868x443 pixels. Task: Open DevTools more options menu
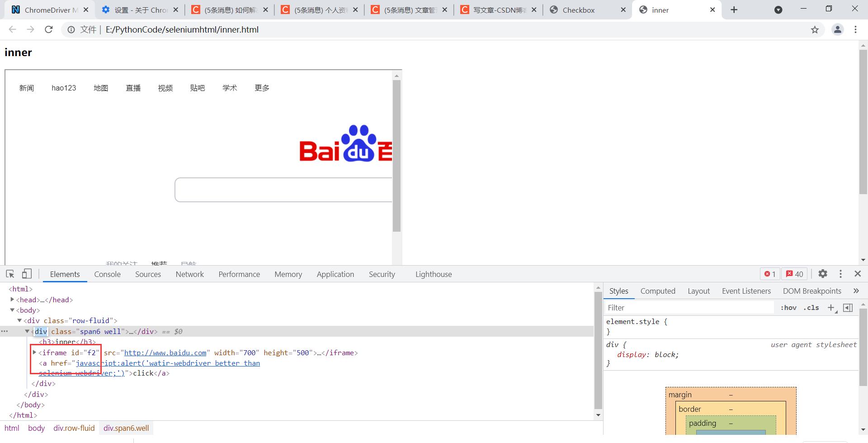[840, 274]
